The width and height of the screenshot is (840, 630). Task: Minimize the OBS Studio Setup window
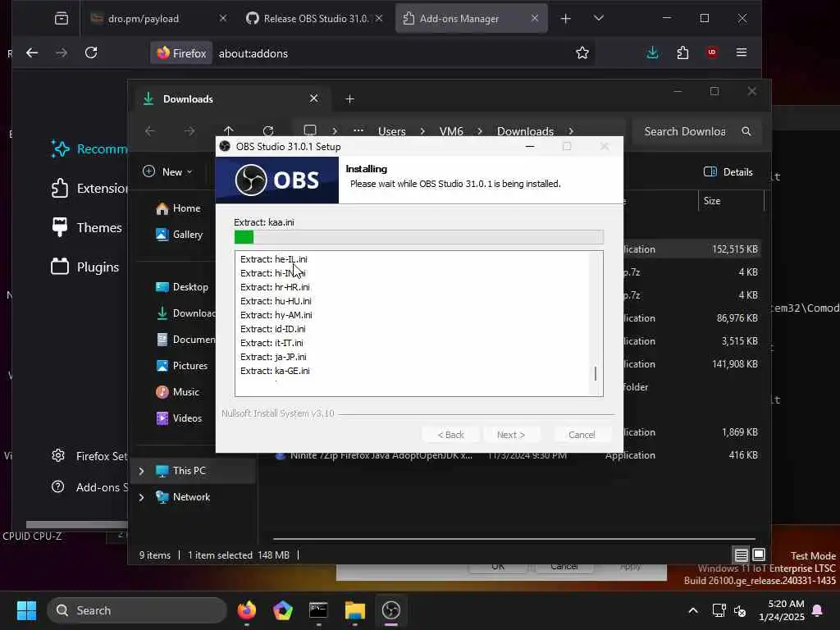pyautogui.click(x=530, y=146)
